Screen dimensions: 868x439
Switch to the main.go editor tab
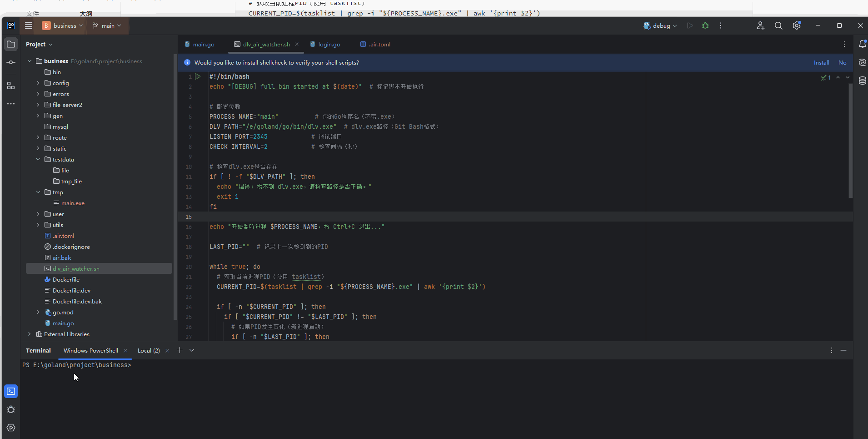(199, 44)
